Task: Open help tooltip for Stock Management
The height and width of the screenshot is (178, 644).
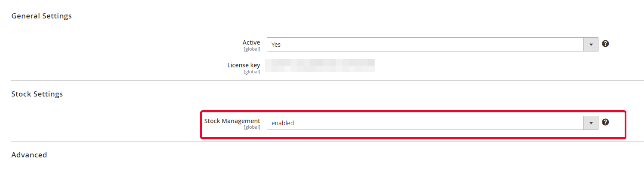Action: 605,122
